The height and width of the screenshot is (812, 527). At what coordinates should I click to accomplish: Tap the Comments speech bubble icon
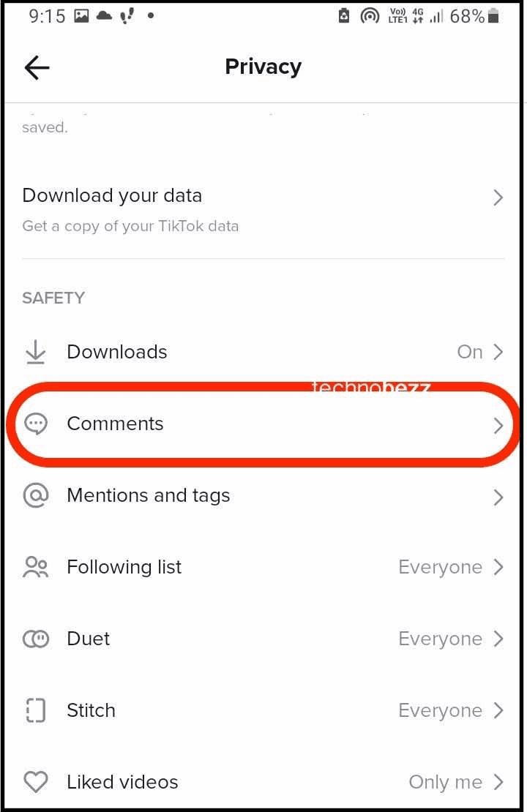tap(35, 424)
